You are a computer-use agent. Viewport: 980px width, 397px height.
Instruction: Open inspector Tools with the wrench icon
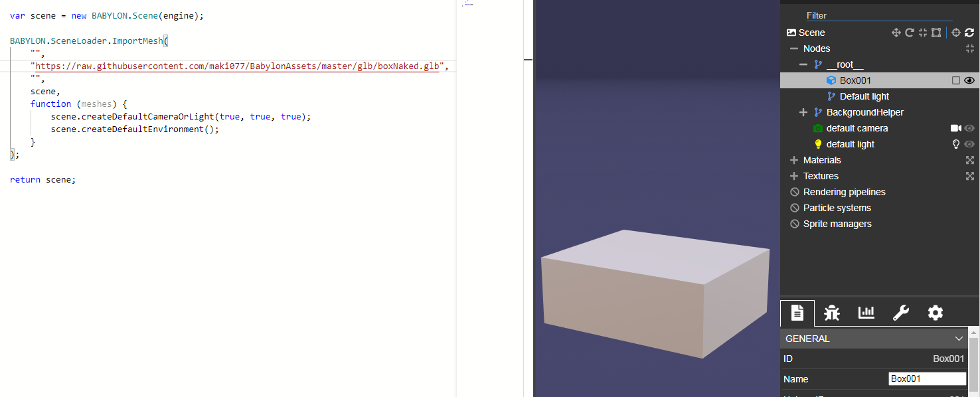coord(901,313)
